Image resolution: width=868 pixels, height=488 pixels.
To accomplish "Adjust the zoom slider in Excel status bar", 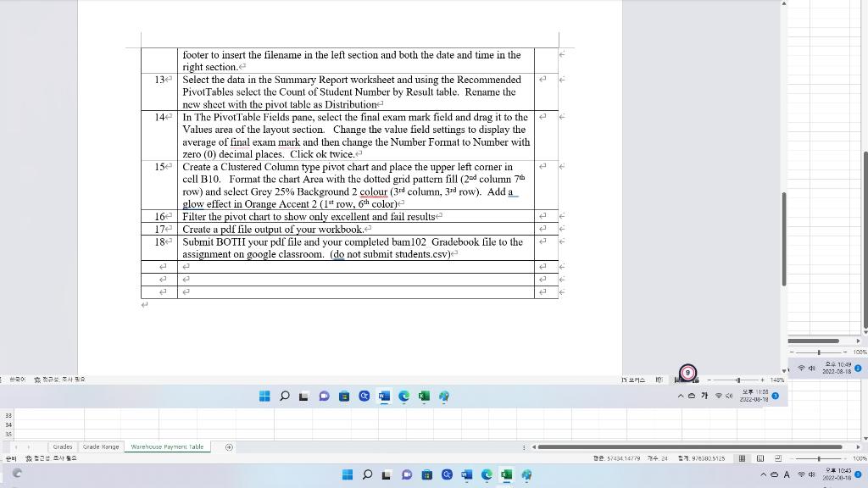I will [x=820, y=458].
